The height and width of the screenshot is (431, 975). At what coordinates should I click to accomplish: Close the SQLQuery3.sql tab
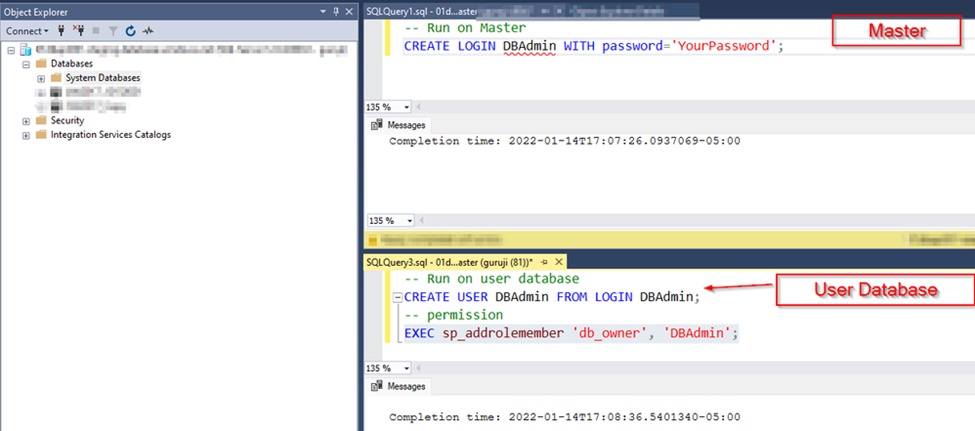click(558, 262)
